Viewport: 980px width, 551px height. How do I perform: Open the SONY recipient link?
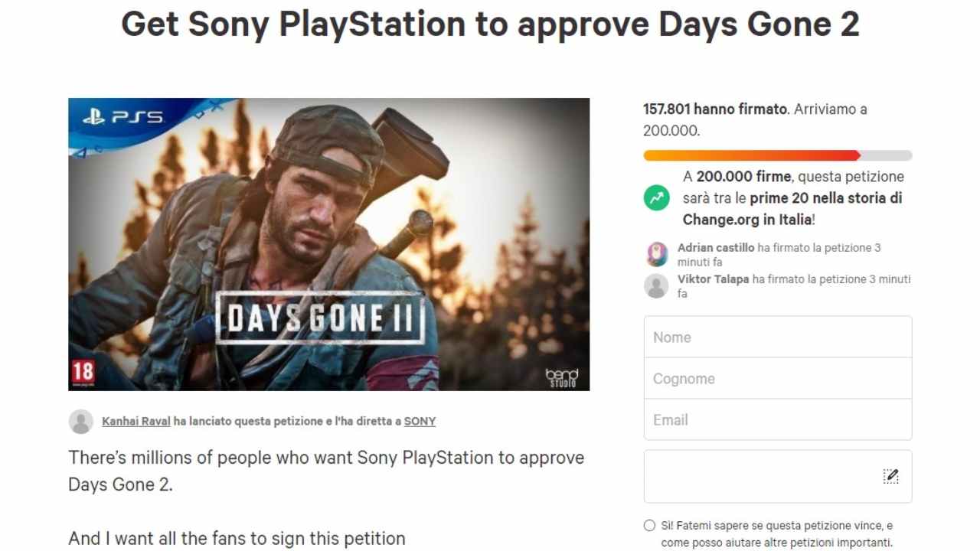[420, 421]
